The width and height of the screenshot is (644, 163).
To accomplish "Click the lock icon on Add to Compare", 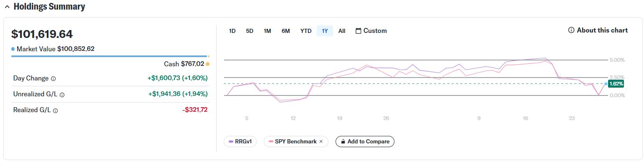I will click(342, 142).
